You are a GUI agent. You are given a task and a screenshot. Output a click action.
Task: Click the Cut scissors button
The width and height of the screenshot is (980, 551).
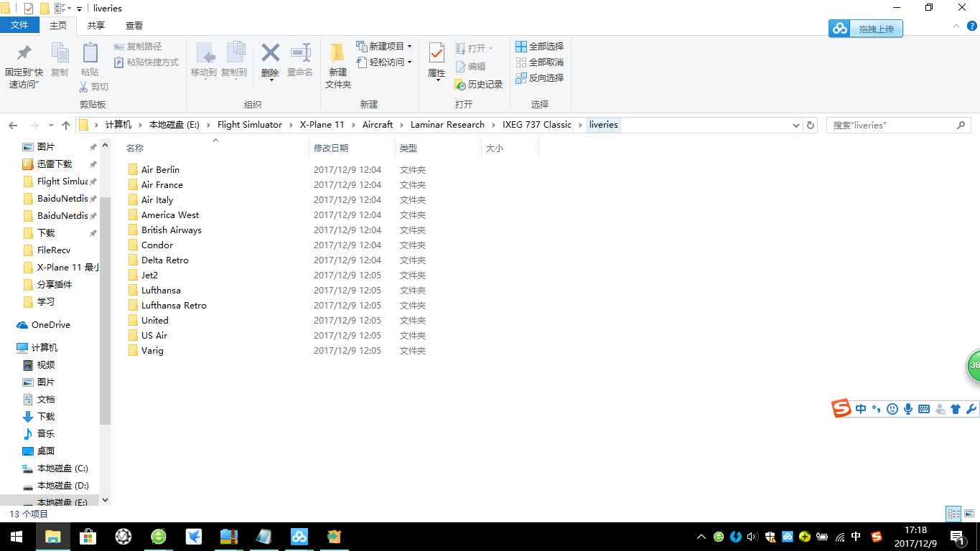click(x=93, y=87)
